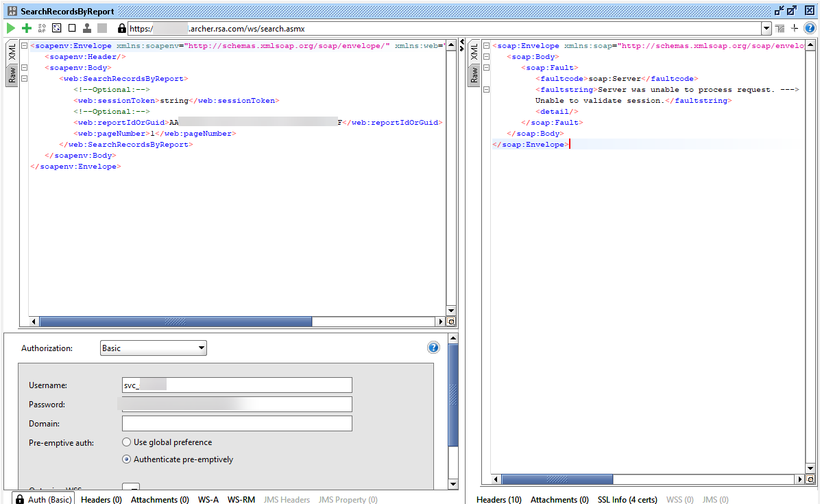Select Authenticate pre-emptively radio button
Viewport: 820px width, 504px height.
[x=126, y=459]
